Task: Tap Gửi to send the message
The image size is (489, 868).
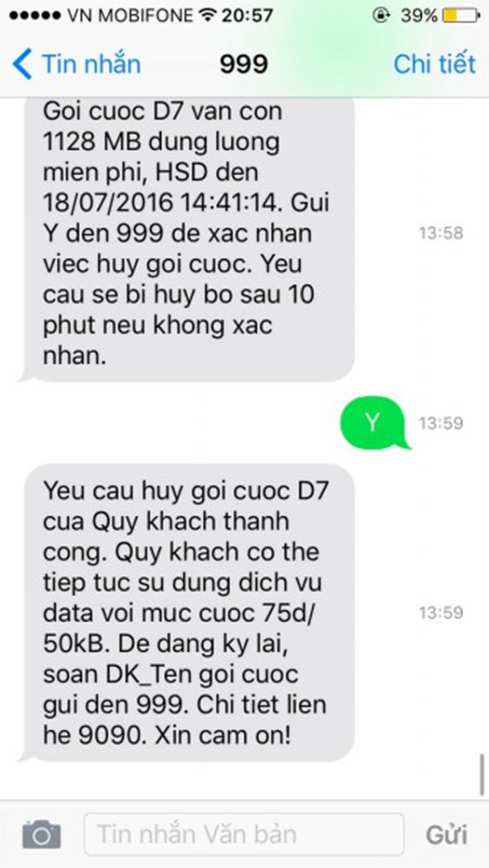Action: tap(446, 834)
